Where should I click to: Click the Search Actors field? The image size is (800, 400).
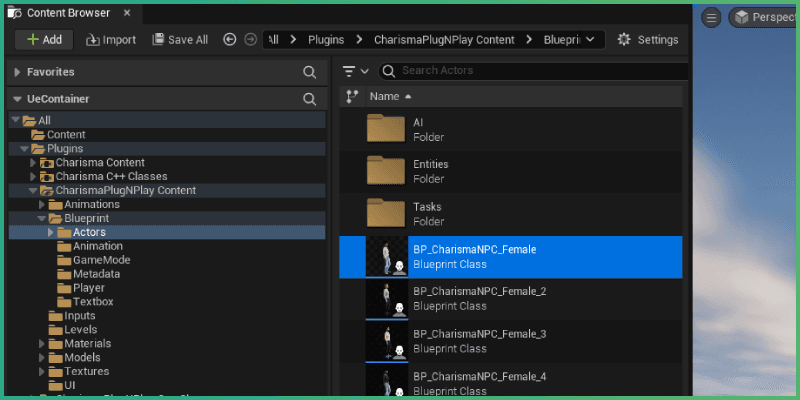(533, 71)
